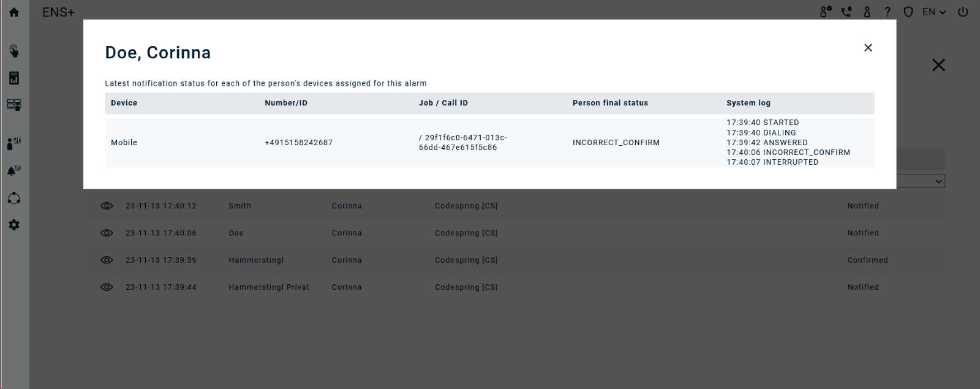Click the Smith name cell
The width and height of the screenshot is (980, 389).
point(240,206)
